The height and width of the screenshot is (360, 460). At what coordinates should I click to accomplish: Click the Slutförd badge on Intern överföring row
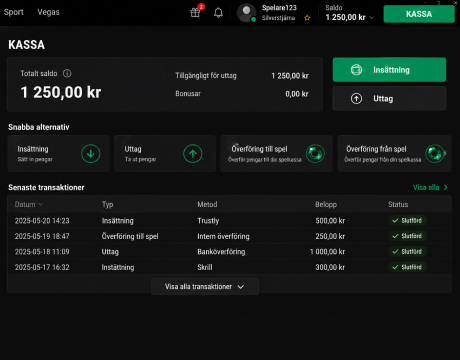pos(407,236)
